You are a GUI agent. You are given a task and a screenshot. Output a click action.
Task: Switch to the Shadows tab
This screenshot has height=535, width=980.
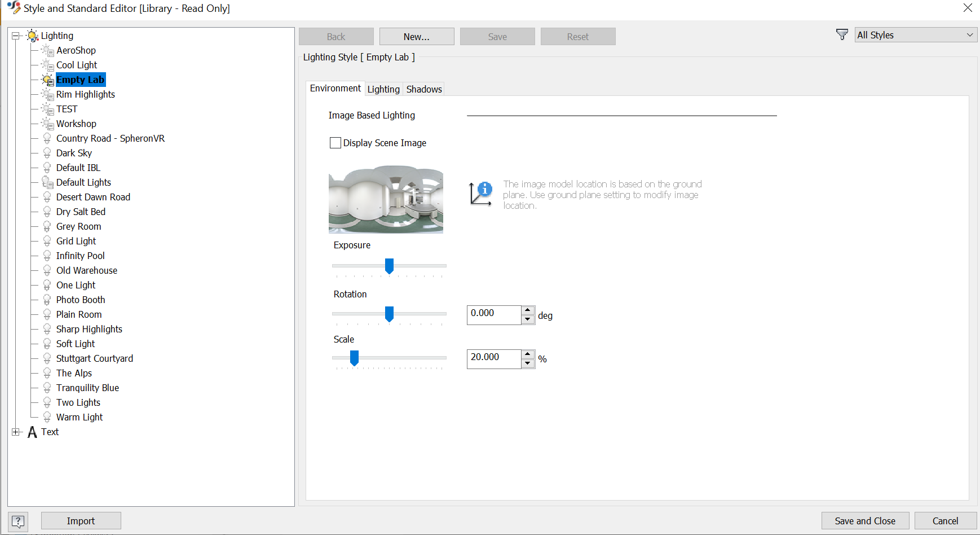click(x=423, y=89)
